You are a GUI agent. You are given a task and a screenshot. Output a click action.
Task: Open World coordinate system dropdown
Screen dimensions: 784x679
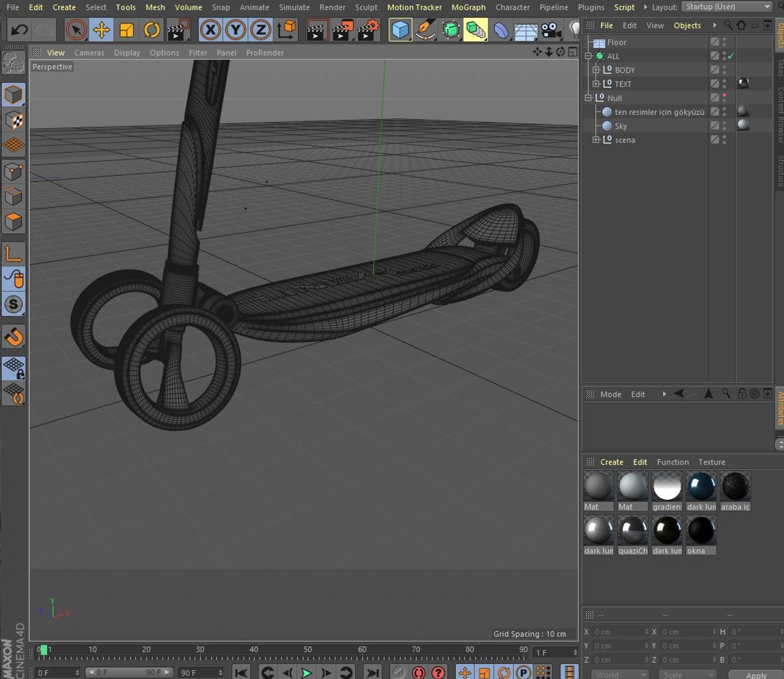(x=620, y=675)
